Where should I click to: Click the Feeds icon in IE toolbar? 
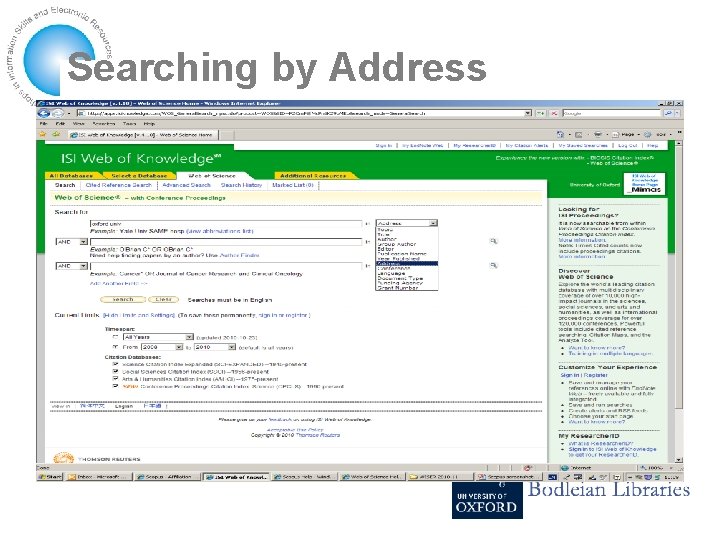point(579,135)
